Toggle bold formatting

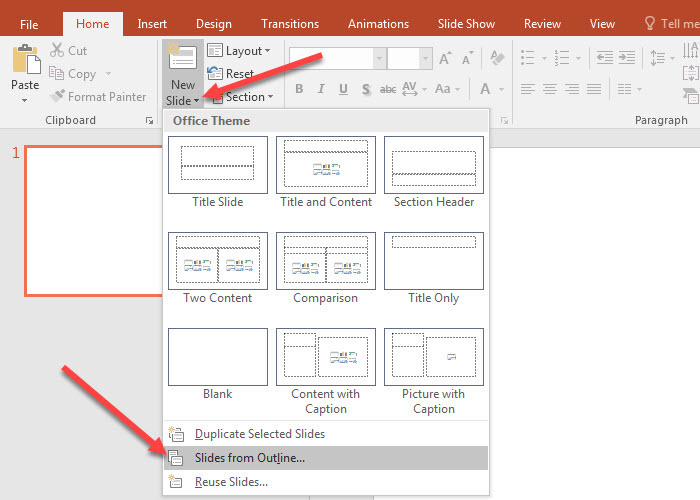tap(299, 89)
